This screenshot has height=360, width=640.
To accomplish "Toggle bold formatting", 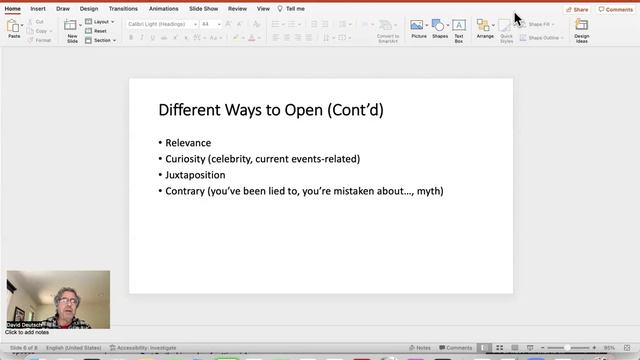I will (131, 38).
